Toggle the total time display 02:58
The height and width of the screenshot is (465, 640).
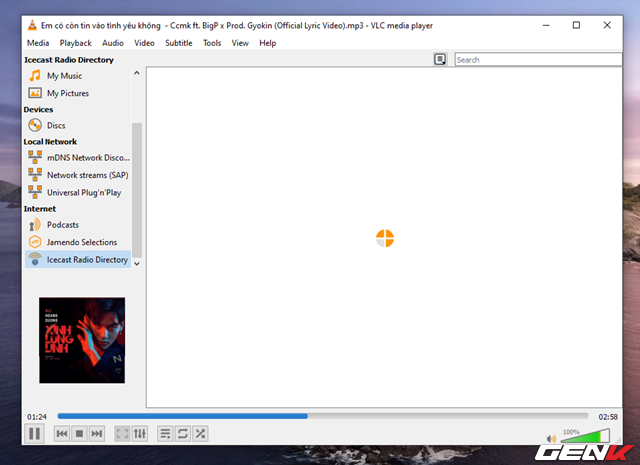(x=608, y=417)
